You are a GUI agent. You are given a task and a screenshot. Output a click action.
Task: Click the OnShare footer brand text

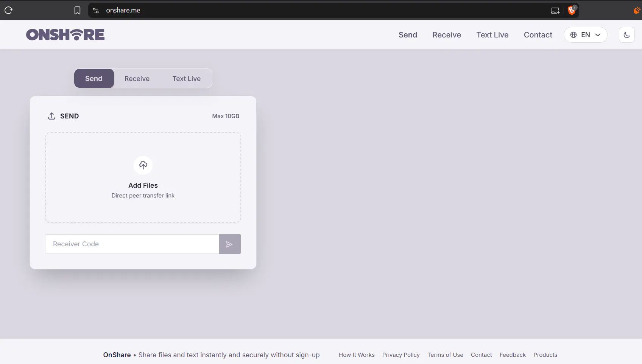coord(117,355)
